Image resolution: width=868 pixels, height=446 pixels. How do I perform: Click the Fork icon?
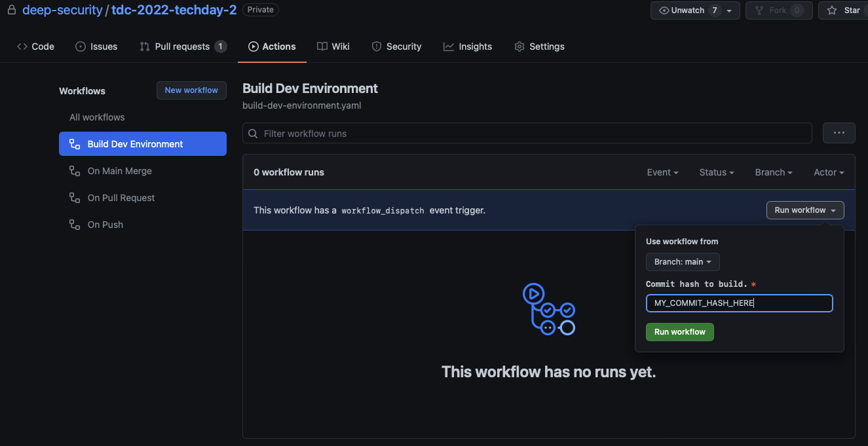(x=759, y=10)
